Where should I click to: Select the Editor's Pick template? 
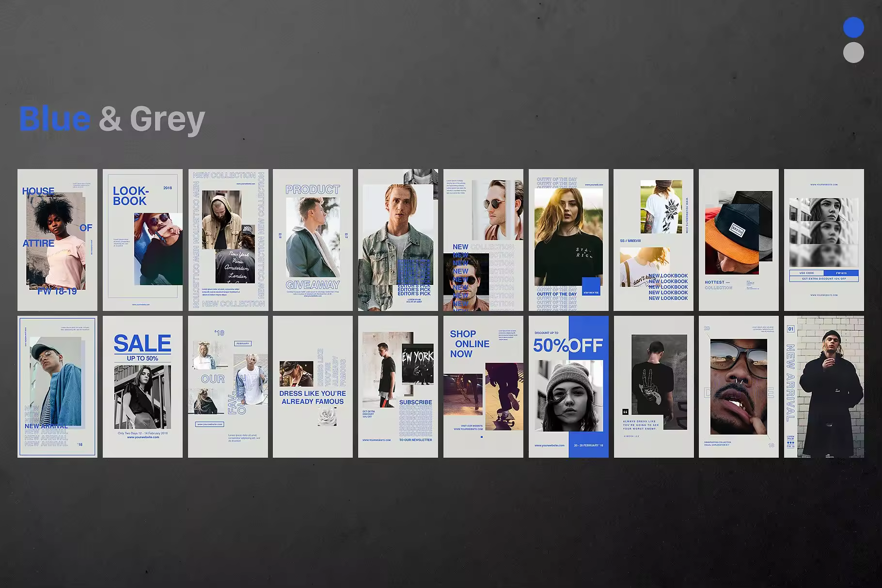[398, 240]
